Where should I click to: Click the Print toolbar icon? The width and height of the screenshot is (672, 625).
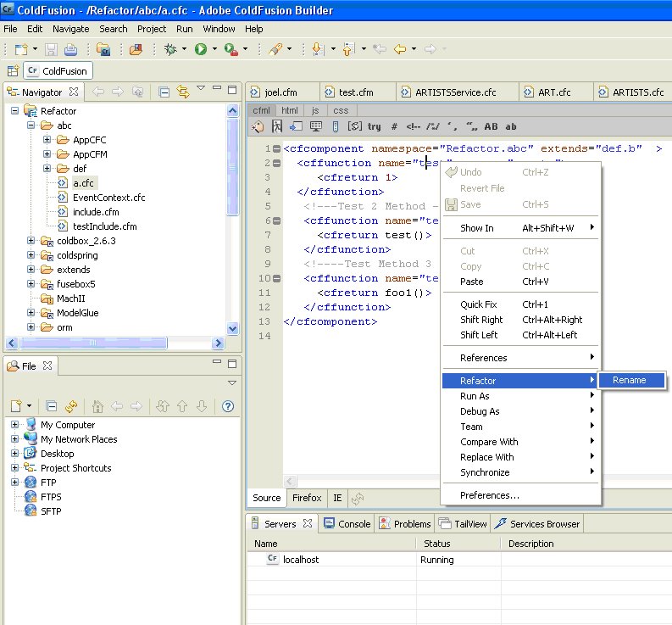point(70,49)
